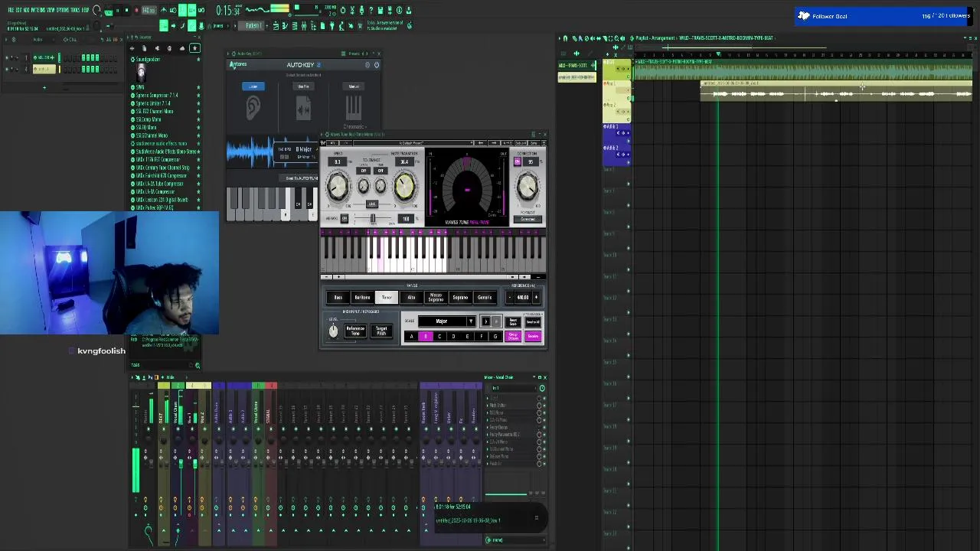Open the EDIT menu
This screenshot has width=980, height=551.
pyautogui.click(x=18, y=10)
